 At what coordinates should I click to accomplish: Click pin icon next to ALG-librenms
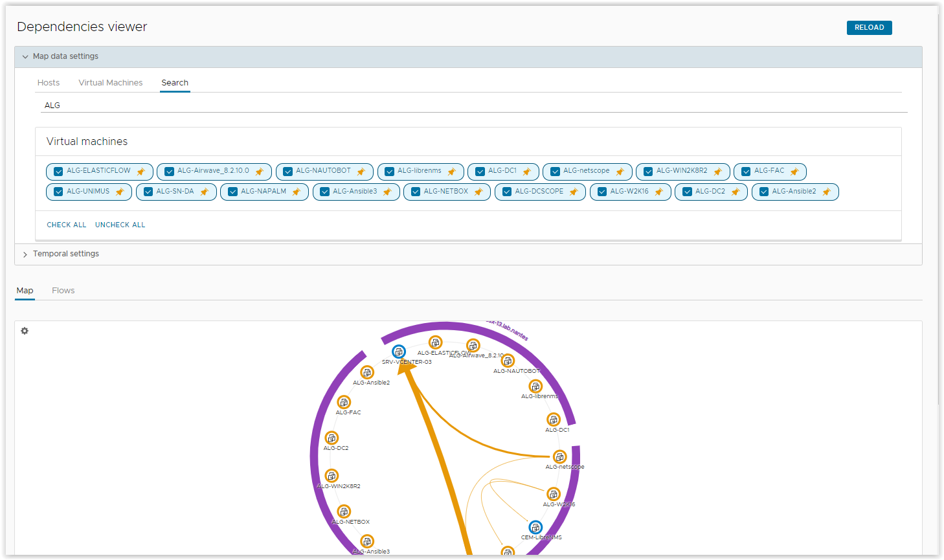451,172
